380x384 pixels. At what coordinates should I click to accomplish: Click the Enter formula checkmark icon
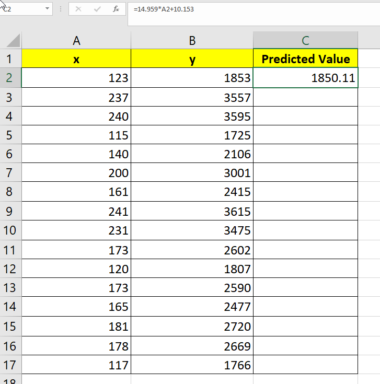coord(97,9)
